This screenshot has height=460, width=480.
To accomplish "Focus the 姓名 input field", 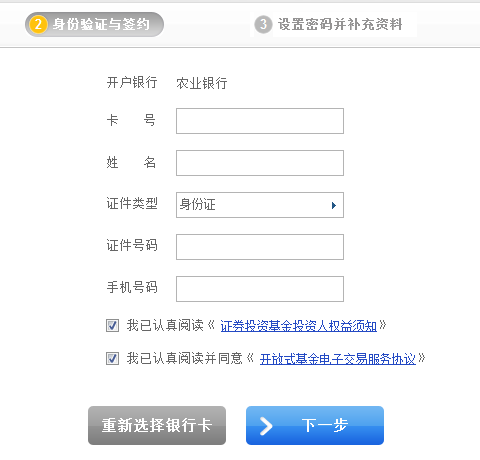I will [260, 163].
